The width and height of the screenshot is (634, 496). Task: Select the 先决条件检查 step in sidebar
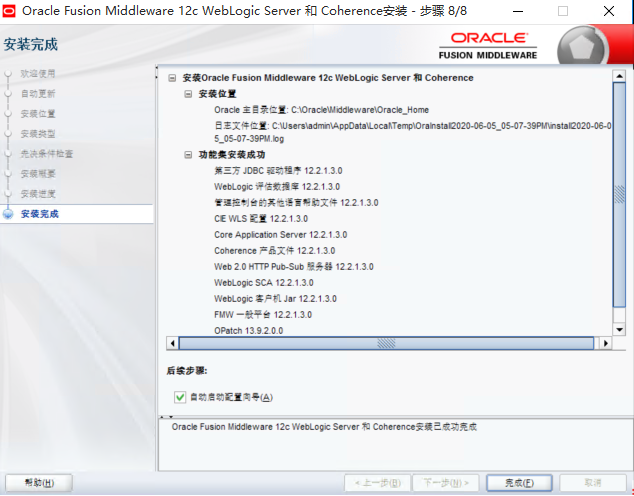click(x=46, y=154)
